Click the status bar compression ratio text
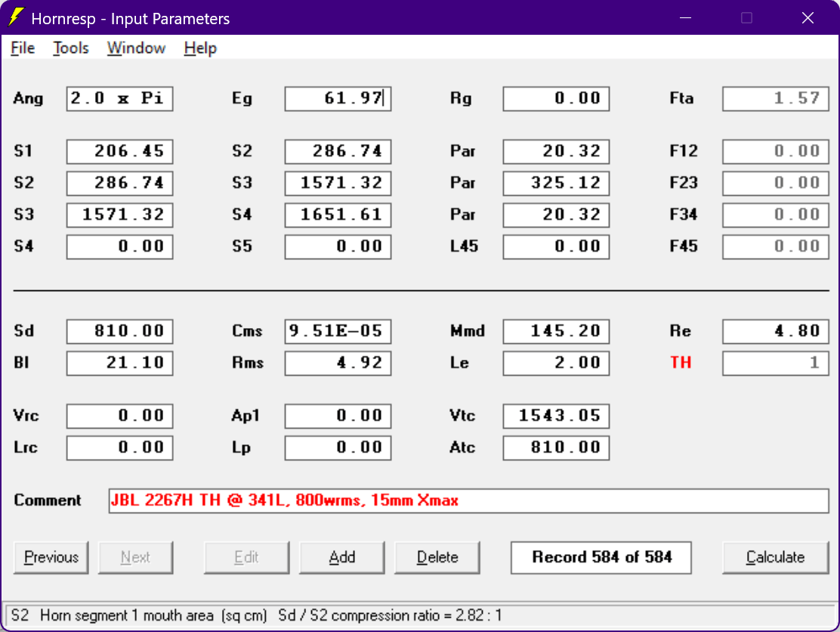840x632 pixels. pos(390,615)
